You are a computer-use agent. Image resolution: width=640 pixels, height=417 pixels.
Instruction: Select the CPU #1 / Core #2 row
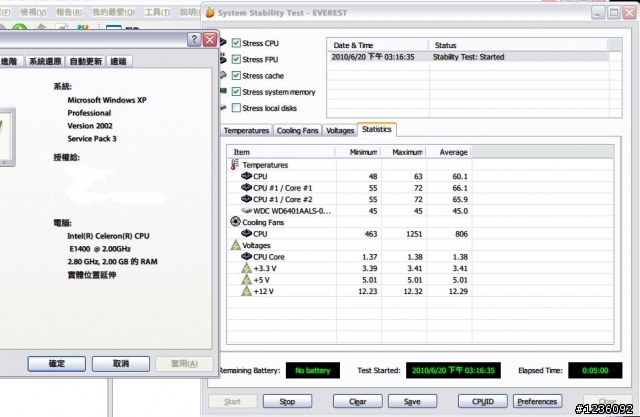coord(420,199)
